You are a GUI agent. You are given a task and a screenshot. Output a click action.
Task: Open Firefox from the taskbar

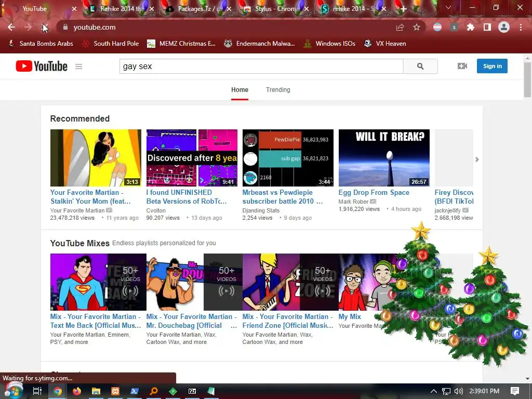77,391
